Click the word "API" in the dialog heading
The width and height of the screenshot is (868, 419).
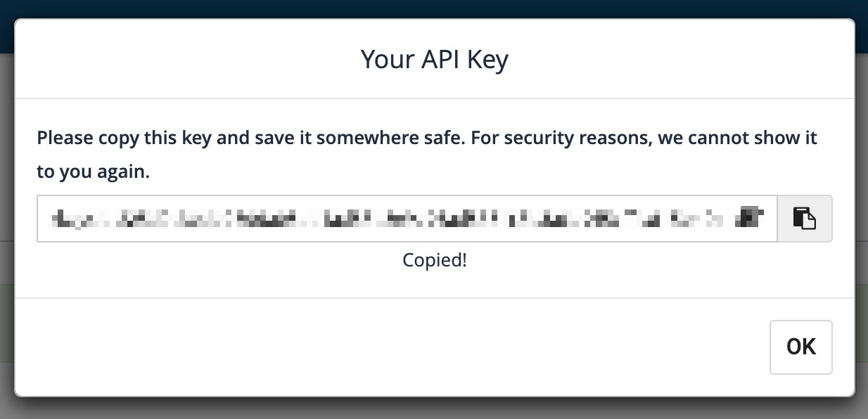coord(441,59)
